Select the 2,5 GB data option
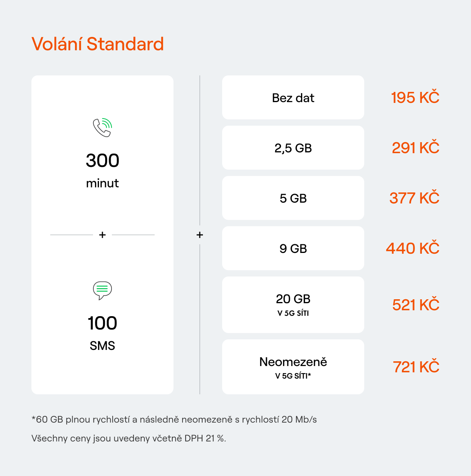 pos(293,148)
